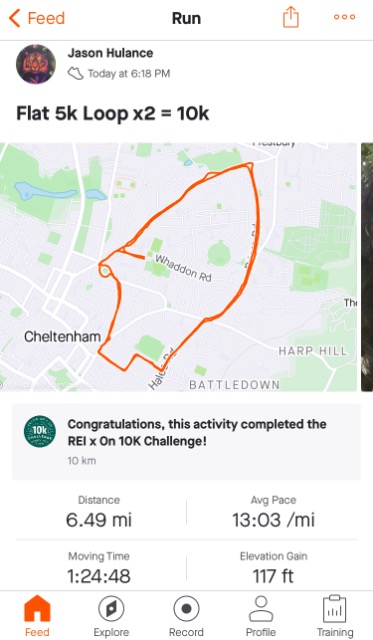The height and width of the screenshot is (640, 373).
Task: Tap the Avg Pace 13:03 /mi stat
Action: point(273,512)
